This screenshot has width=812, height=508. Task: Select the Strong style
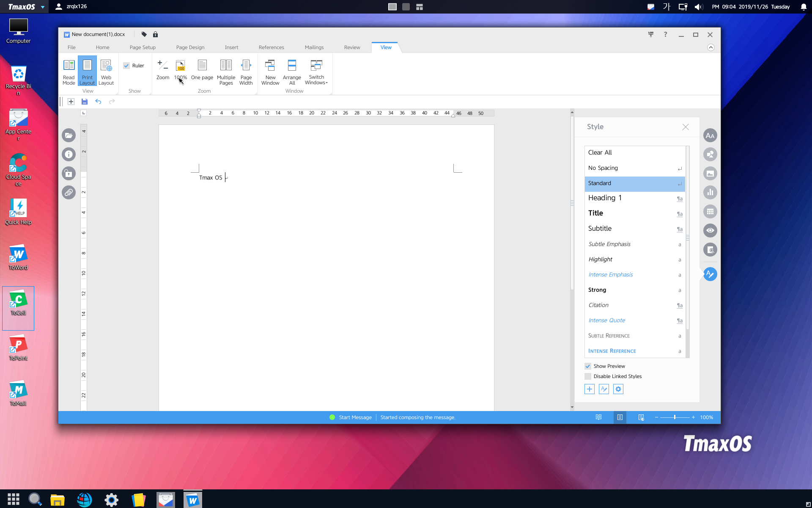pyautogui.click(x=634, y=290)
